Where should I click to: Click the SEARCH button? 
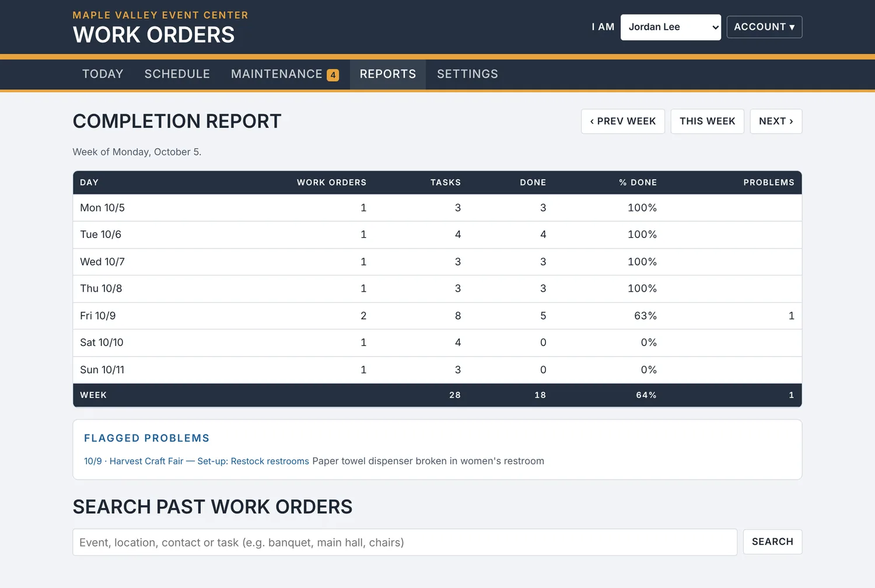pyautogui.click(x=772, y=542)
